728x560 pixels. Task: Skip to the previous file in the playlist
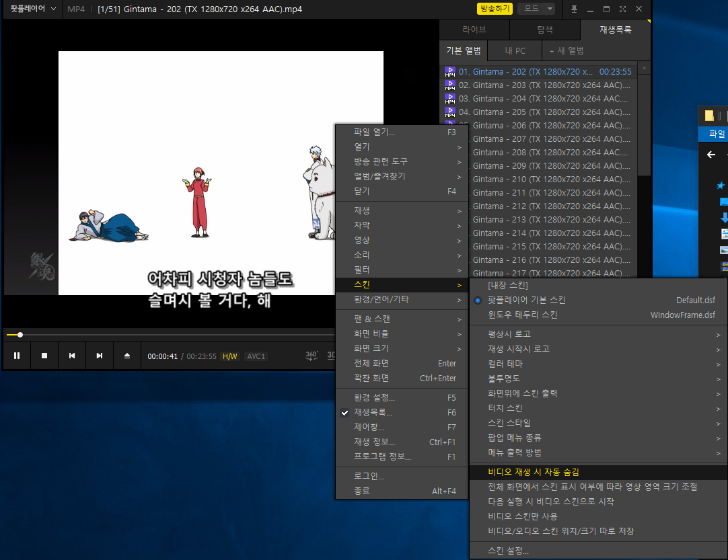72,356
